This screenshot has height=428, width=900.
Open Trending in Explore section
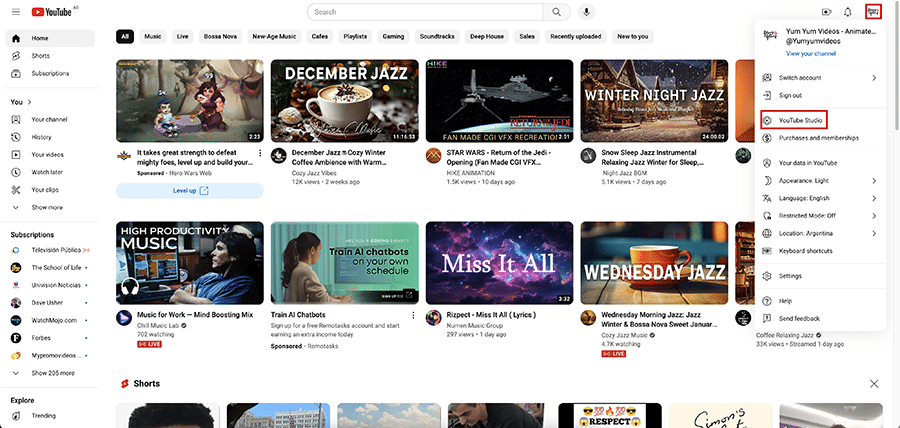(50, 416)
